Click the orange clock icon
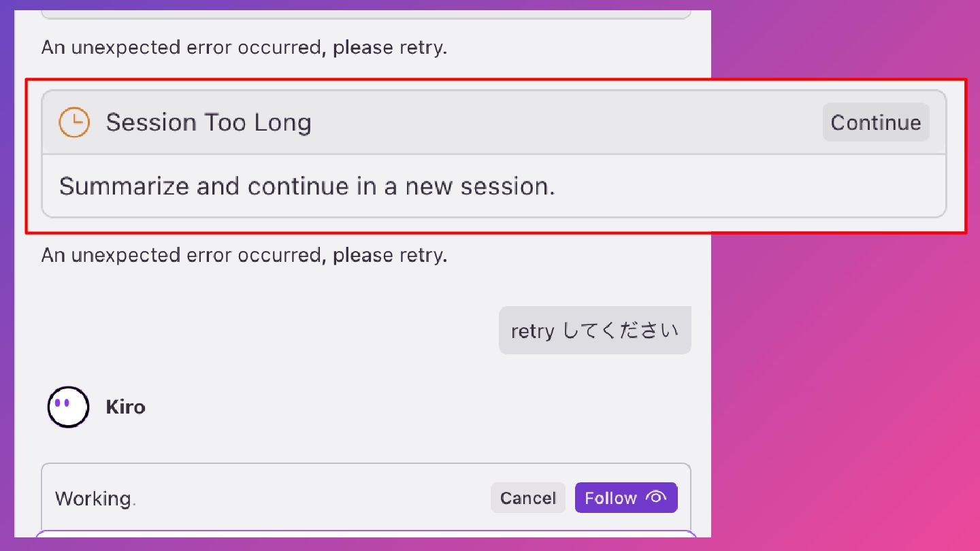 coord(73,122)
